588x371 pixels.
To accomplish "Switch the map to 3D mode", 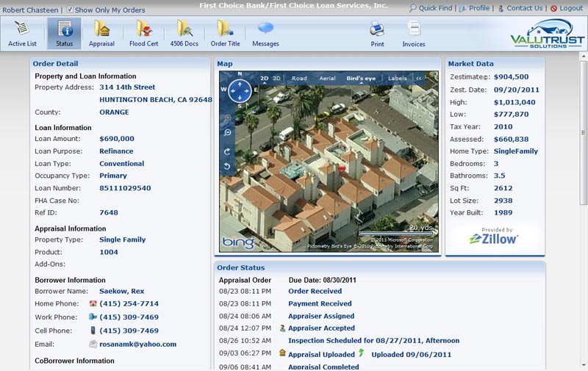I will coord(276,78).
